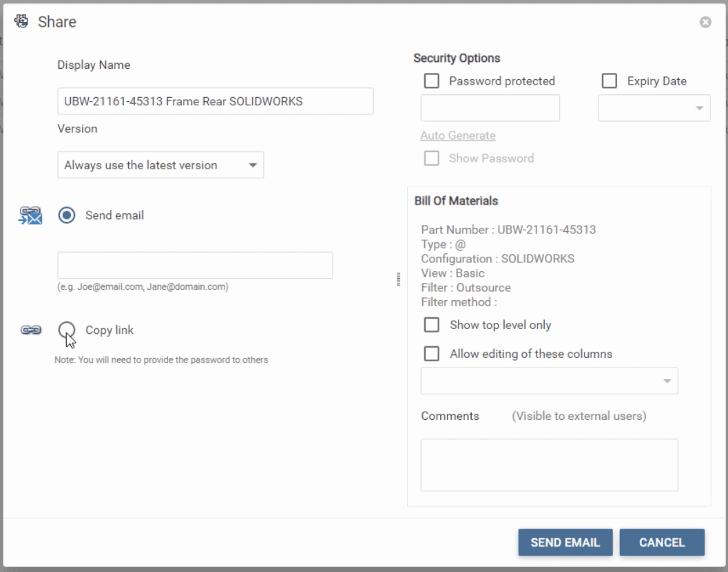
Task: Check the Expiry Date box
Action: [609, 81]
